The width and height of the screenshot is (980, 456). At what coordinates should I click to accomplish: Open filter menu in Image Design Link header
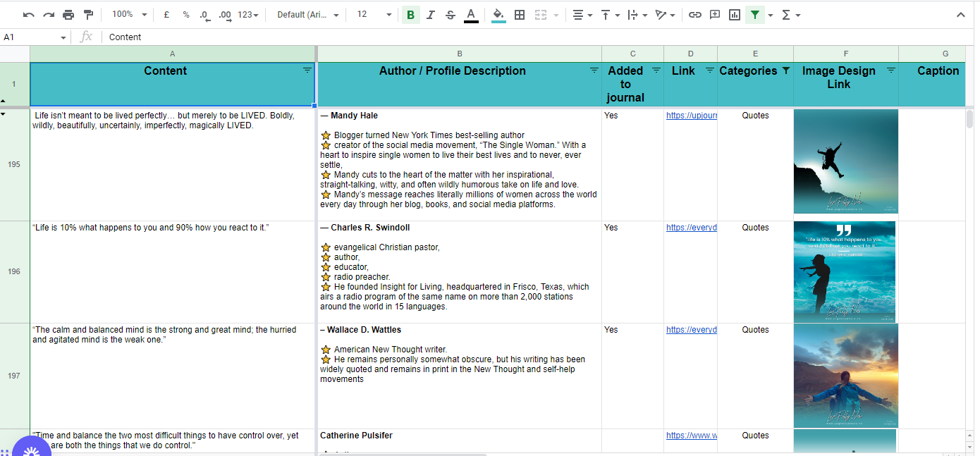[891, 70]
